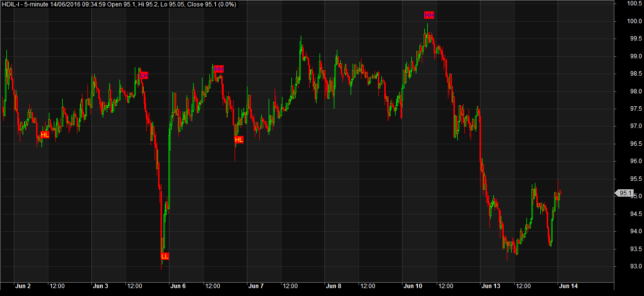Click the 100.5 price axis label
Image resolution: width=644 pixels, height=296 pixels.
tap(634, 4)
